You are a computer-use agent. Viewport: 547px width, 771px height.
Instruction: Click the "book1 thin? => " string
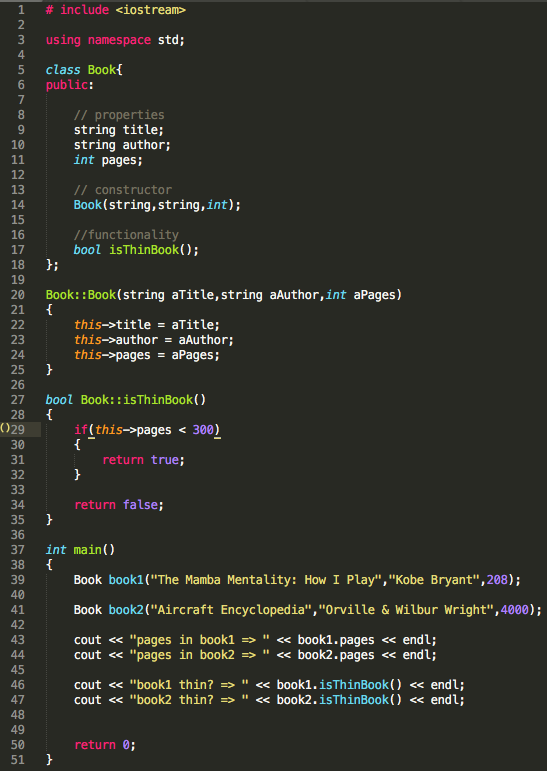tap(189, 685)
